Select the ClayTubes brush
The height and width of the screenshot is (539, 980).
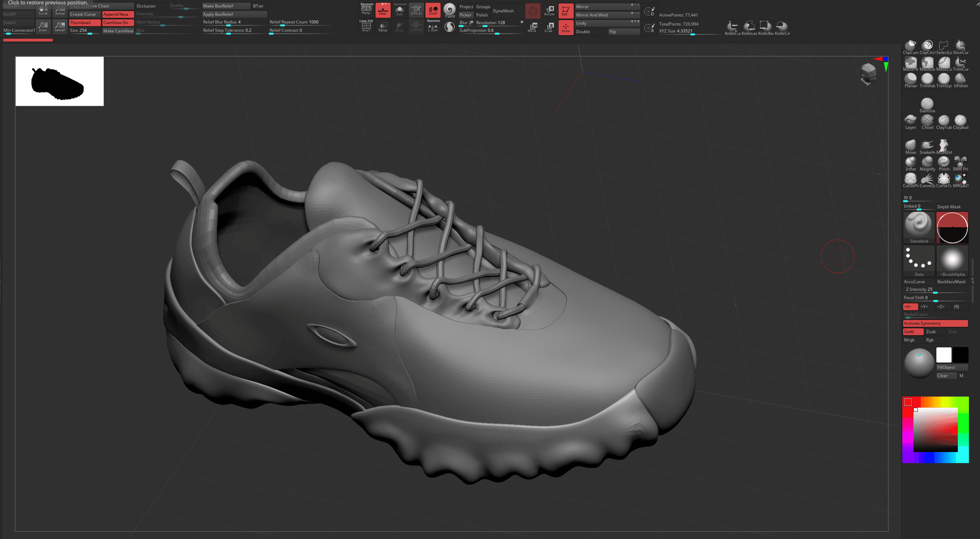pos(944,122)
